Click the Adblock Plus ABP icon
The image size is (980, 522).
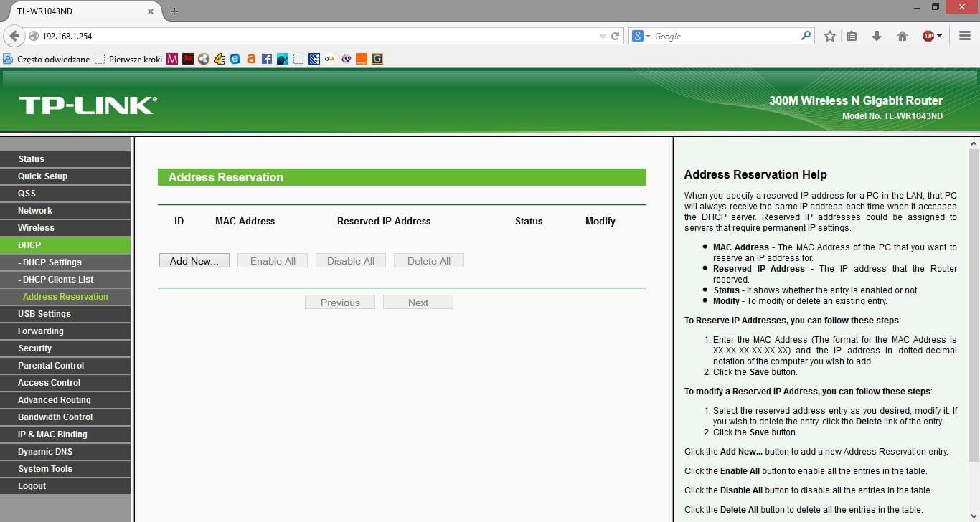928,36
